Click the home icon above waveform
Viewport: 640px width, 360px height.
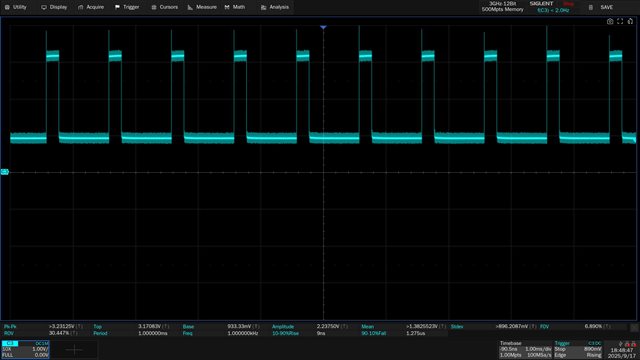coord(630,22)
